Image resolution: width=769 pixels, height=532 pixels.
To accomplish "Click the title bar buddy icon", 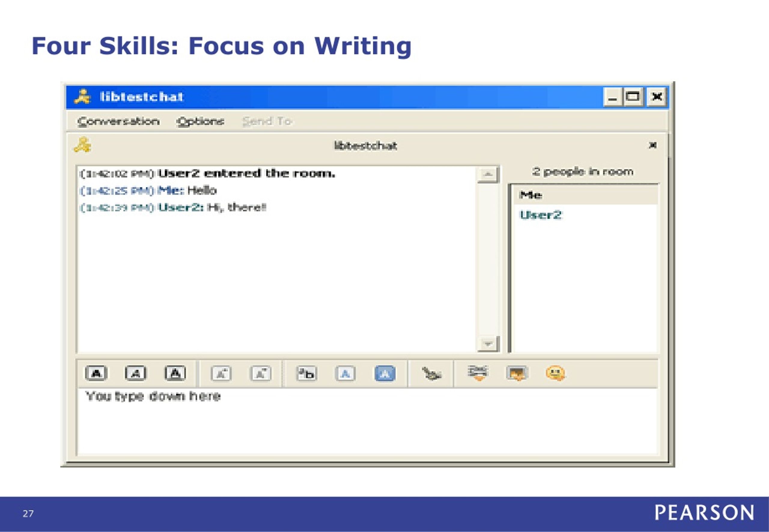I will (x=82, y=97).
